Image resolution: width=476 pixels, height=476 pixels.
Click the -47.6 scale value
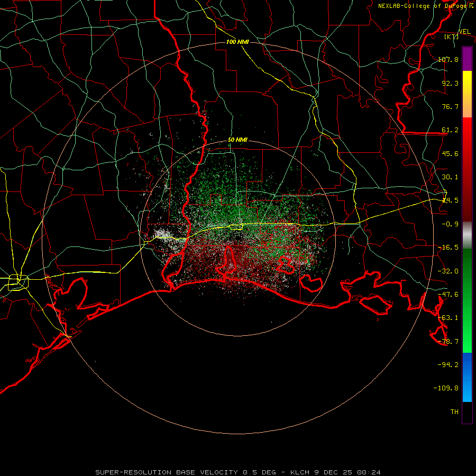tap(448, 295)
